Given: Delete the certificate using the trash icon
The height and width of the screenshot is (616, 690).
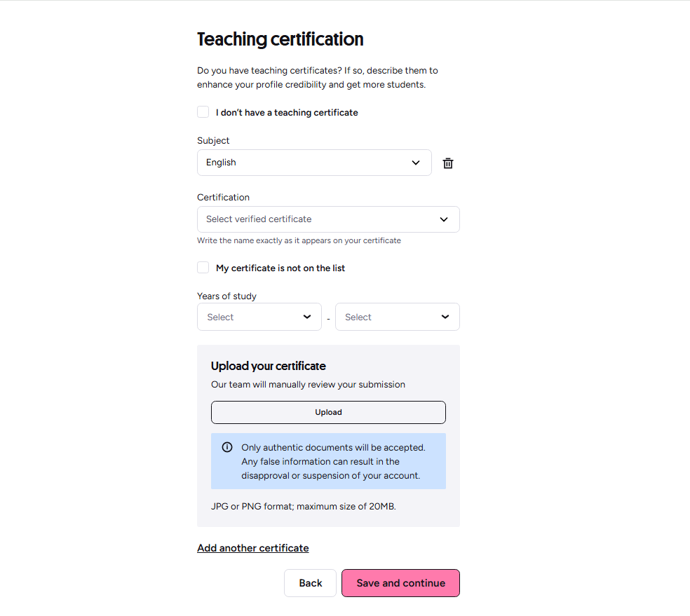Looking at the screenshot, I should [447, 163].
